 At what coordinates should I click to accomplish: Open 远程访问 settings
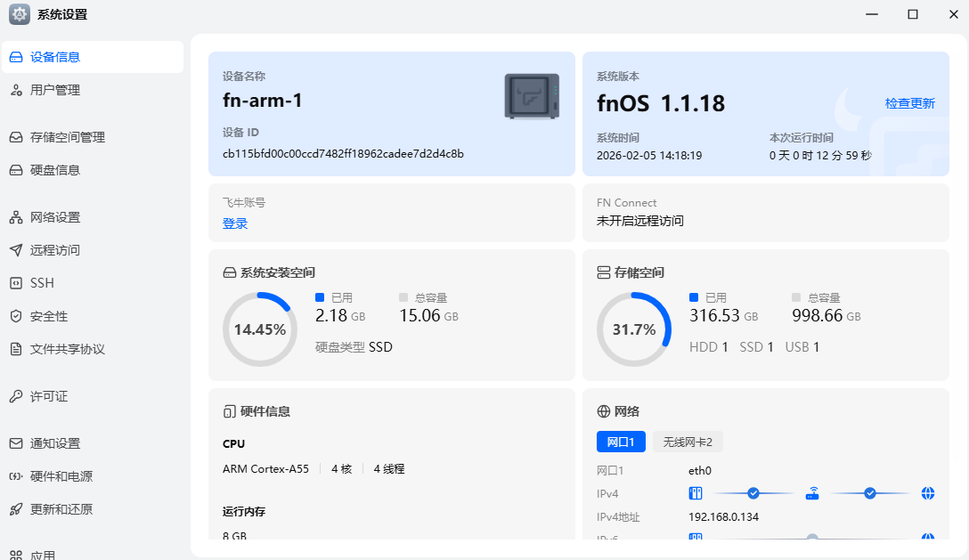pos(93,249)
